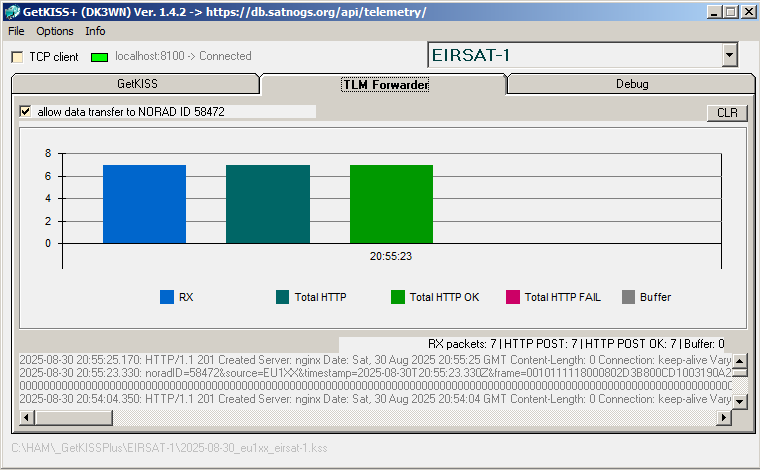Click the blue RX legend swatch

tap(167, 297)
